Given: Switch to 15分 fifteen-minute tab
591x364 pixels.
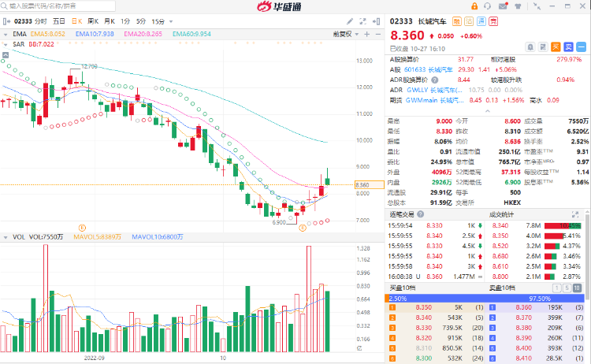Looking at the screenshot, I should [158, 21].
